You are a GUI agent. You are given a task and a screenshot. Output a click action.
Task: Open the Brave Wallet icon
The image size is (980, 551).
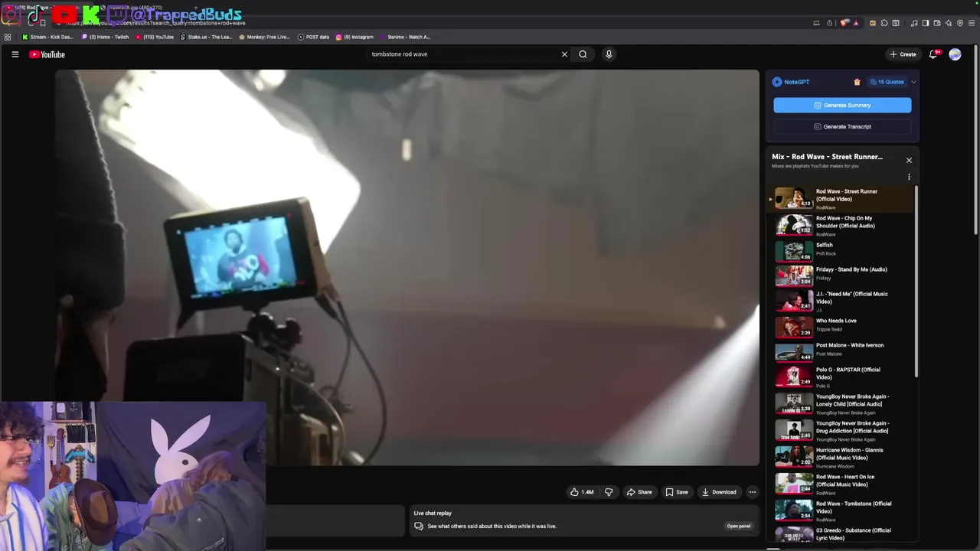point(937,23)
